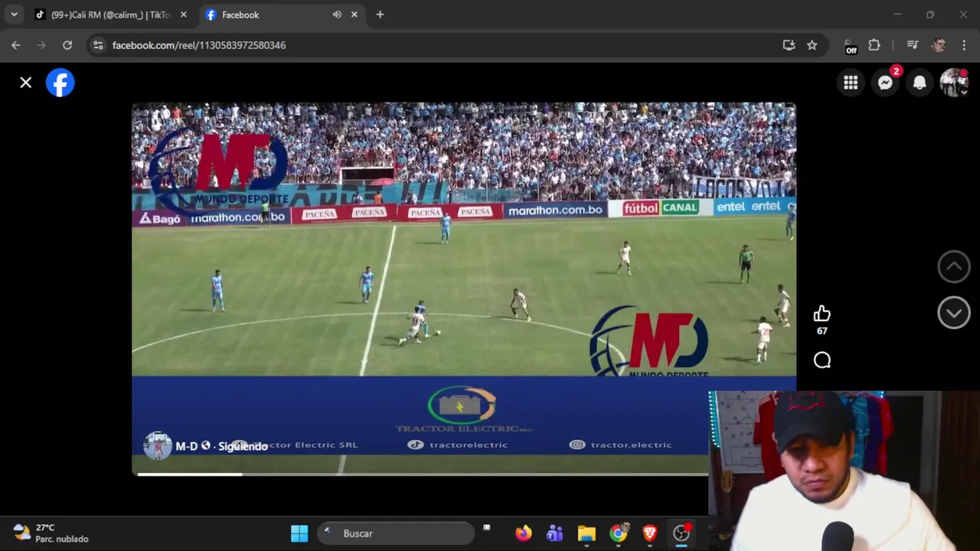980x551 pixels.
Task: Click the address bar URL
Action: (199, 45)
